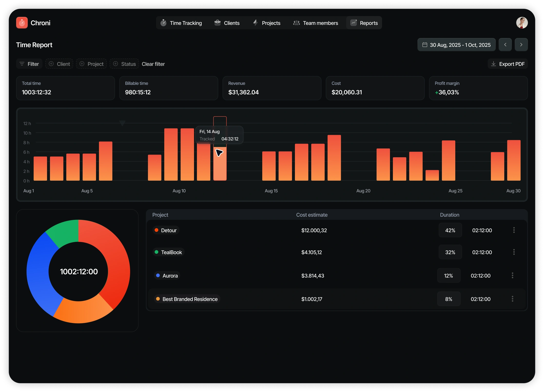
Task: Add a Status filter chip
Action: (124, 64)
